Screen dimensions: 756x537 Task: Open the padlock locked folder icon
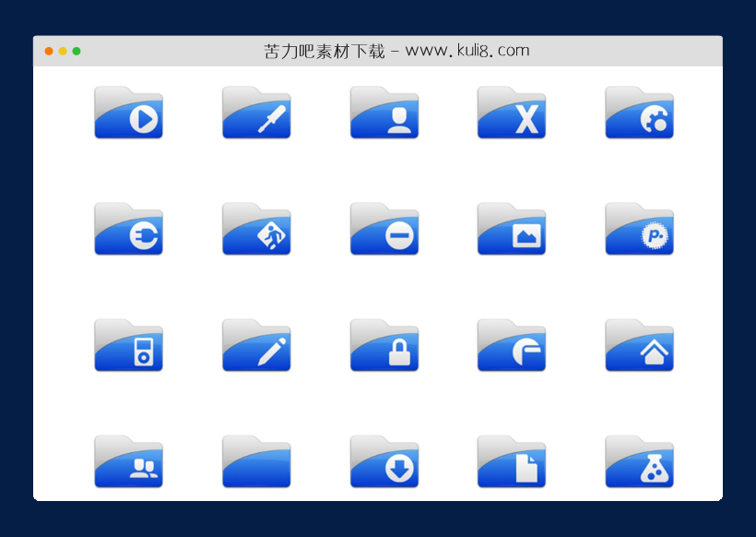pyautogui.click(x=384, y=346)
